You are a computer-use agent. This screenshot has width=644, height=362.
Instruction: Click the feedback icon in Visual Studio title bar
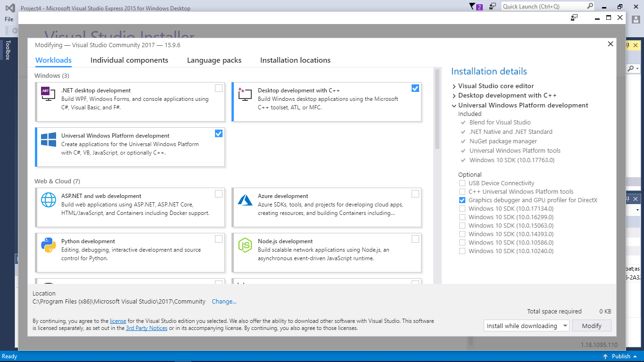pos(493,6)
